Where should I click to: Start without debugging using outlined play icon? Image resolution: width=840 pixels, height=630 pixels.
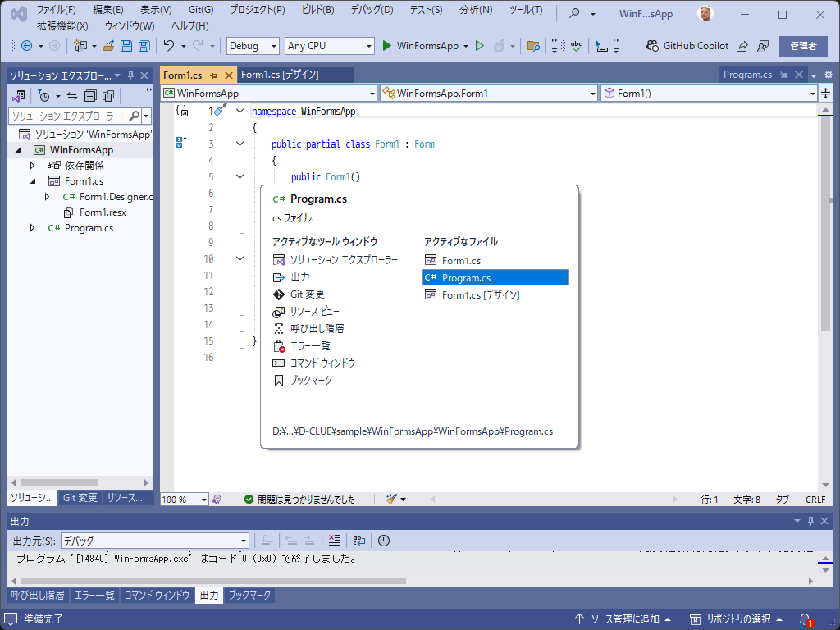tap(480, 46)
